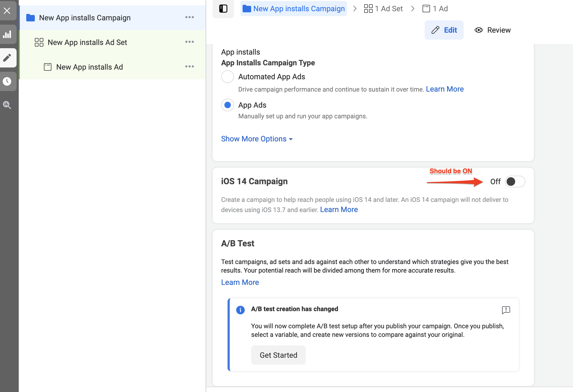
Task: Open the bar chart insights icon in sidebar
Action: 7,34
